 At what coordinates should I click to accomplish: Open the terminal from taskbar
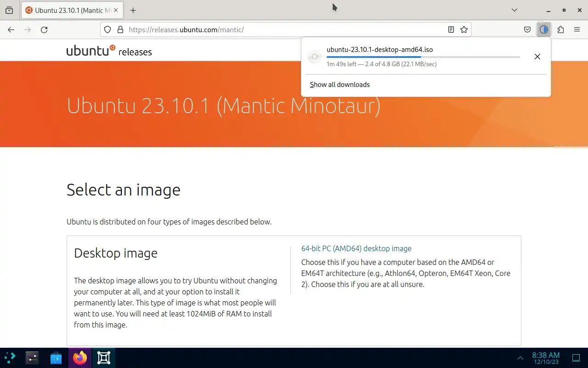(x=32, y=358)
